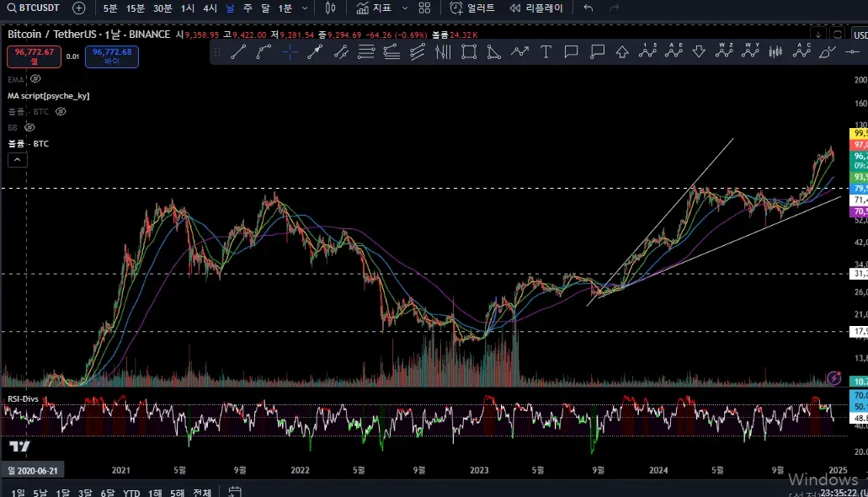The height and width of the screenshot is (497, 868).
Task: Select the triangle shape tool
Action: pos(493,52)
